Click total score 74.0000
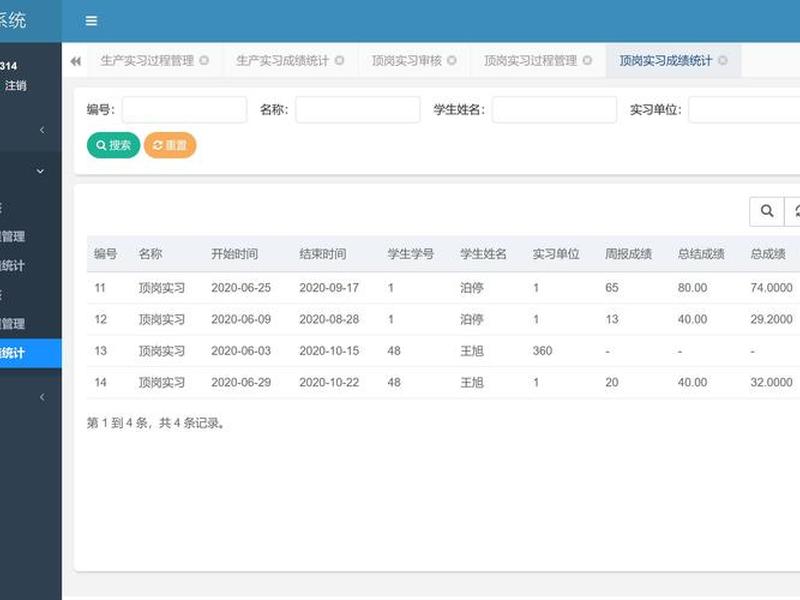This screenshot has height=600, width=800. 771,288
